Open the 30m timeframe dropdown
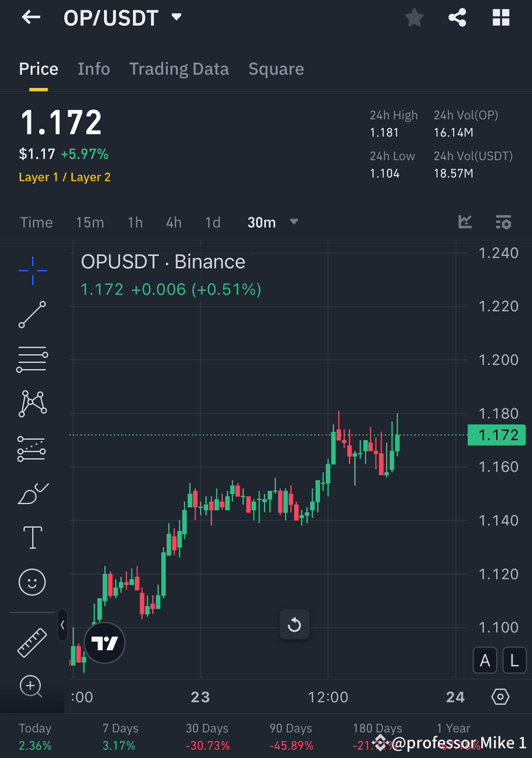532x758 pixels. click(x=272, y=222)
